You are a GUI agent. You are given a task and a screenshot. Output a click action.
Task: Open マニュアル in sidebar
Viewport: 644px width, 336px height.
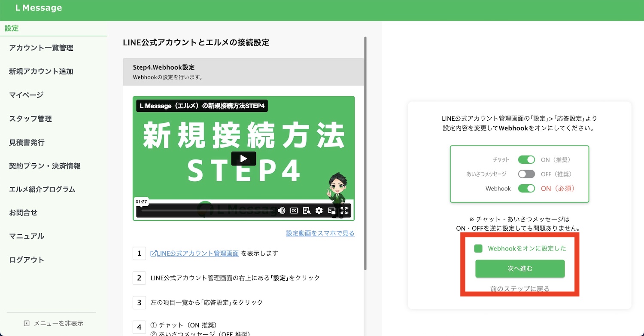tap(27, 236)
